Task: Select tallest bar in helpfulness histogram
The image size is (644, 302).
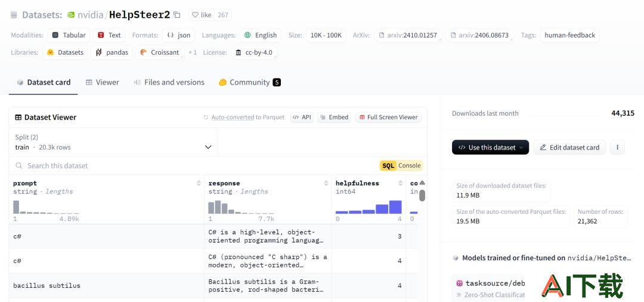Action: pyautogui.click(x=395, y=207)
